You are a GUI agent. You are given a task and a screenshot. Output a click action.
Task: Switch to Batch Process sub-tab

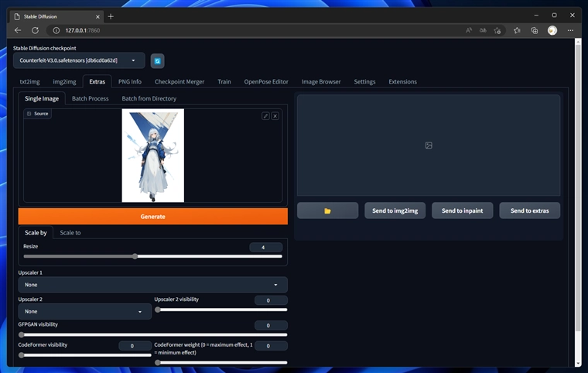[x=90, y=98]
